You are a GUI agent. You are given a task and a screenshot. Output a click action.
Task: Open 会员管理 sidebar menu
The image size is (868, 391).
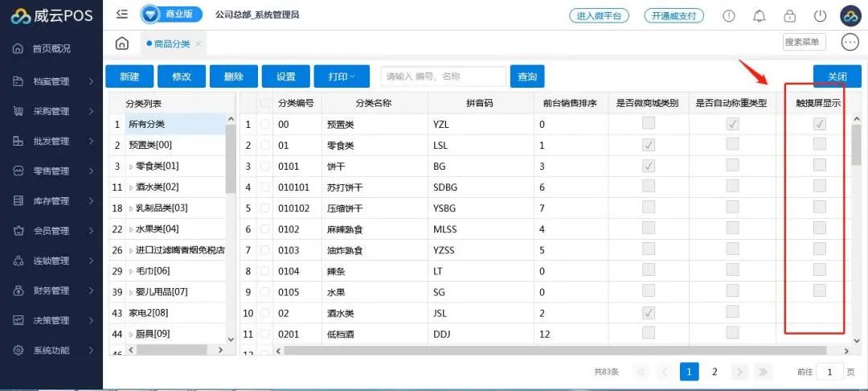pos(51,231)
